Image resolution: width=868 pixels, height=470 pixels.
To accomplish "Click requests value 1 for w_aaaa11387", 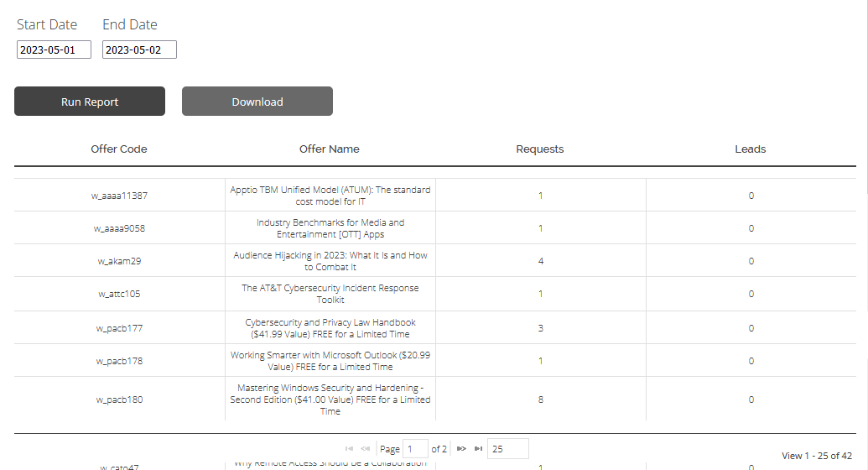I will click(541, 195).
